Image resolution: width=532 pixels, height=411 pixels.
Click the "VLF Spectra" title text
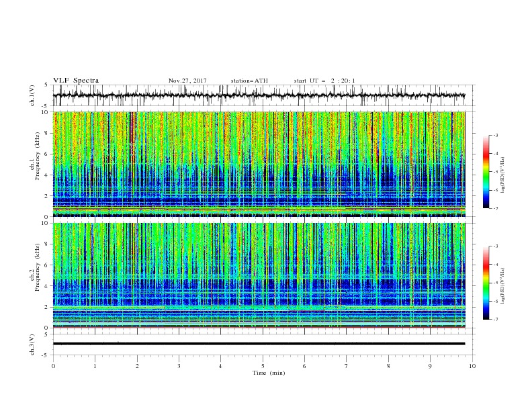pos(76,81)
